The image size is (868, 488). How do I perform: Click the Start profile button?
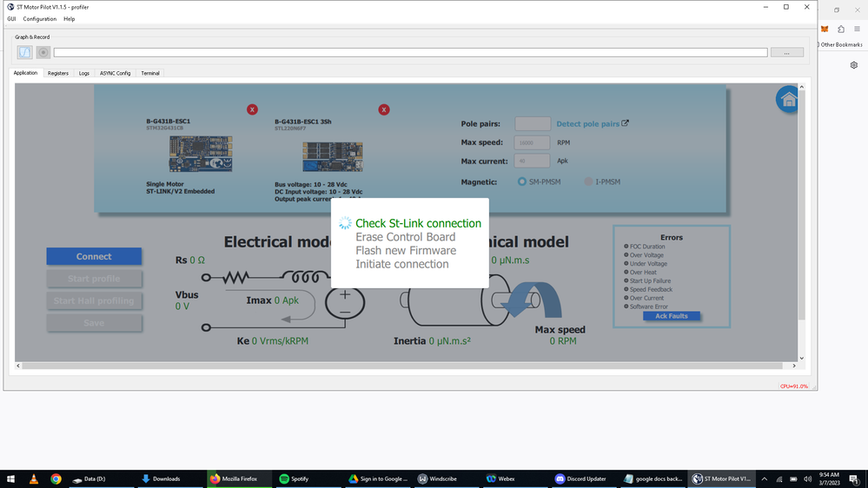click(94, 279)
